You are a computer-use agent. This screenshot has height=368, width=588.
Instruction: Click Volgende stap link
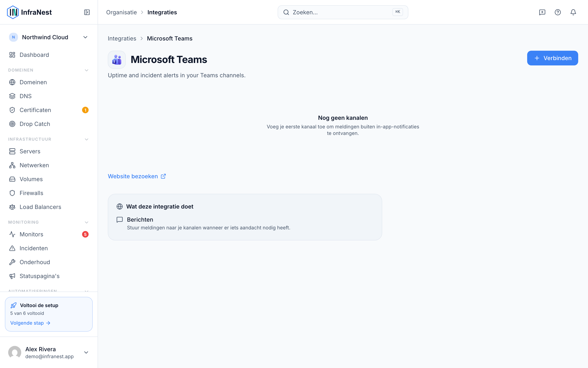click(30, 323)
